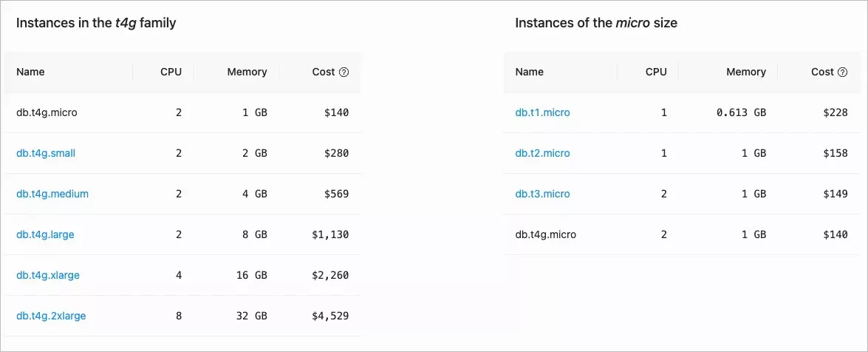Click the CPU column header in t4g table
This screenshot has width=868, height=352.
171,72
